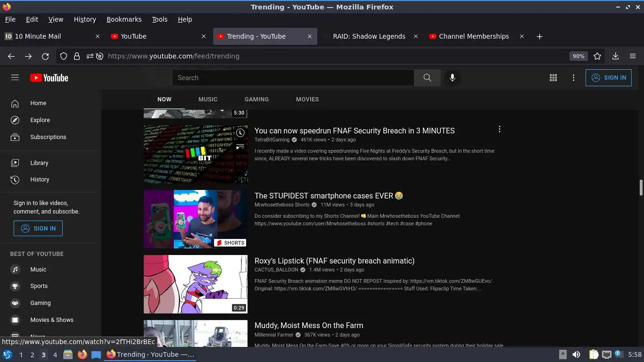Click the STUPIDEST smartphone cases Shorts thumbnail
This screenshot has width=644, height=362.
click(196, 219)
